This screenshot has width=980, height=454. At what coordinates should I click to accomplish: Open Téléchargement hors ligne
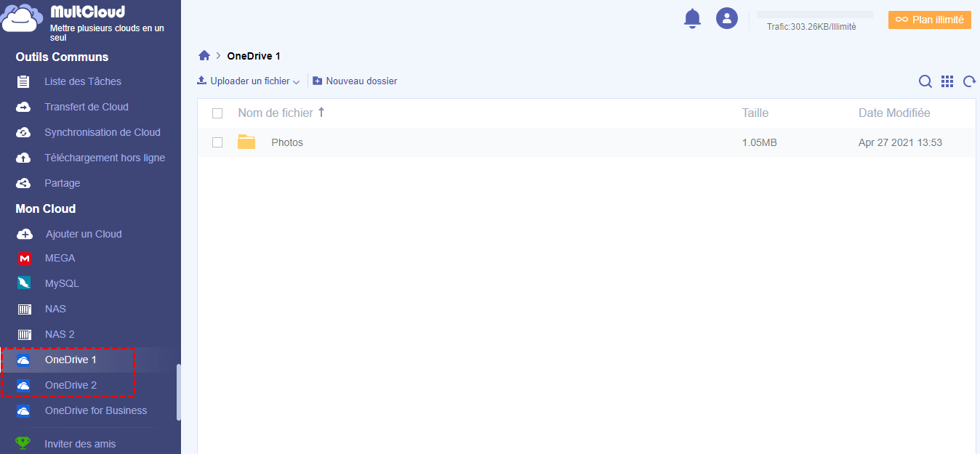(105, 158)
